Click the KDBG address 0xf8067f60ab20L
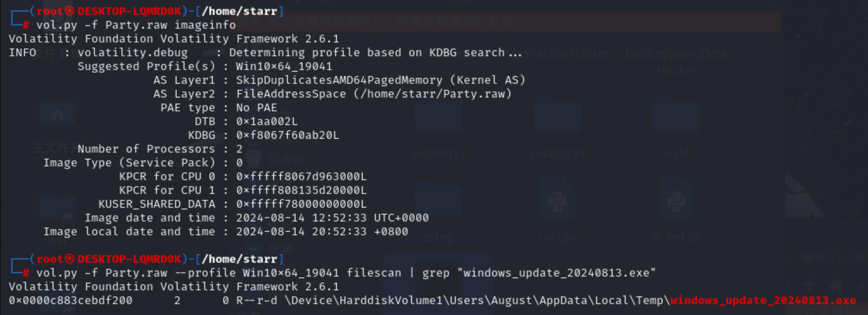This screenshot has height=315, width=868. pyautogui.click(x=287, y=135)
